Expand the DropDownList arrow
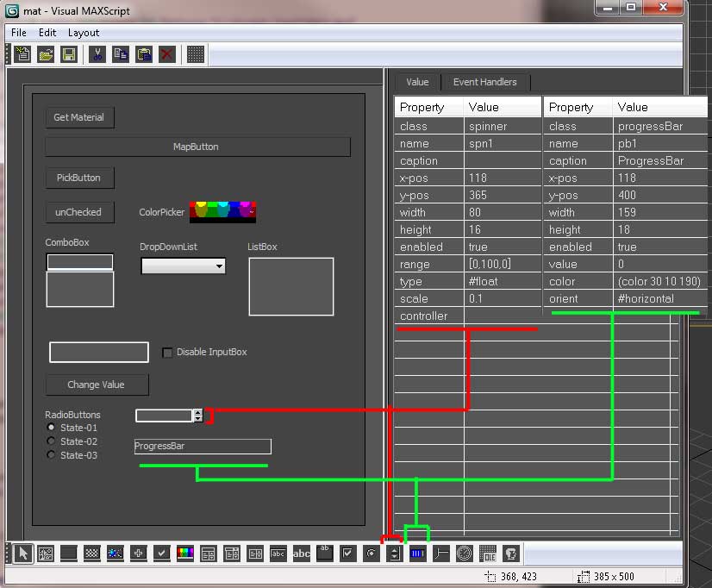Viewport: 712px width, 588px height. [x=219, y=266]
